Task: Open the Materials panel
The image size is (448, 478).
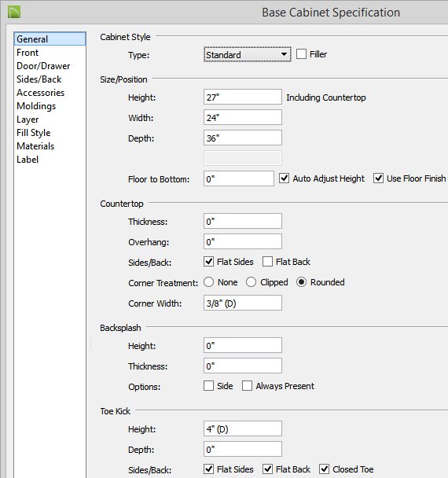Action: point(35,146)
